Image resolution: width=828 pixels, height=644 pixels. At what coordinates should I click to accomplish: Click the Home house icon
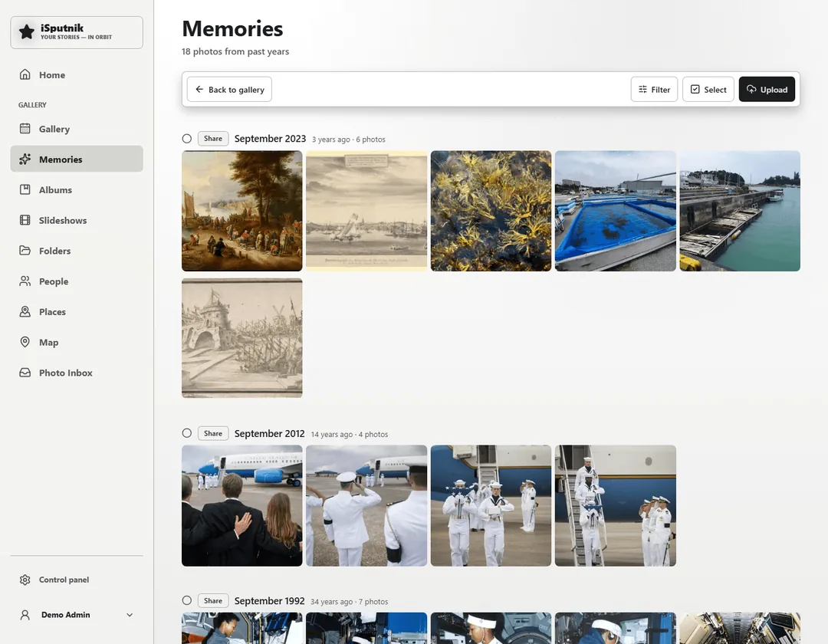coord(25,74)
